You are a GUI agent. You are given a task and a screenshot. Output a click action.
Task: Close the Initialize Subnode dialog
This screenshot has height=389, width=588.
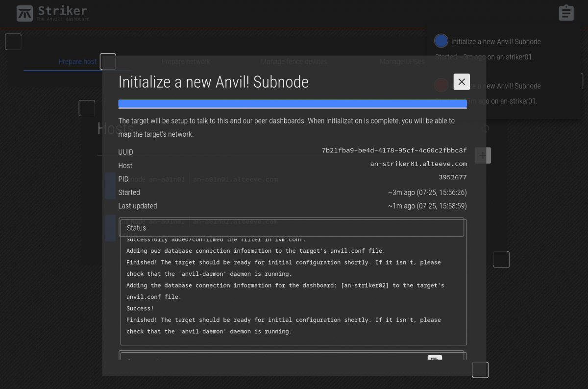pyautogui.click(x=462, y=82)
